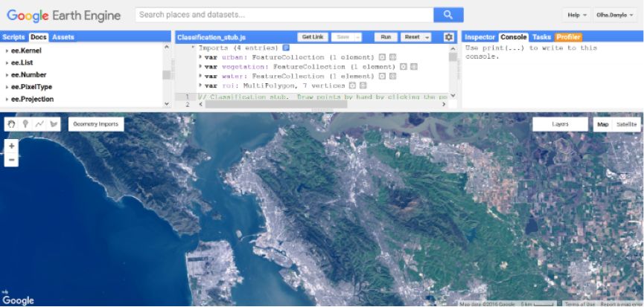Select the add marker point tool

(25, 124)
